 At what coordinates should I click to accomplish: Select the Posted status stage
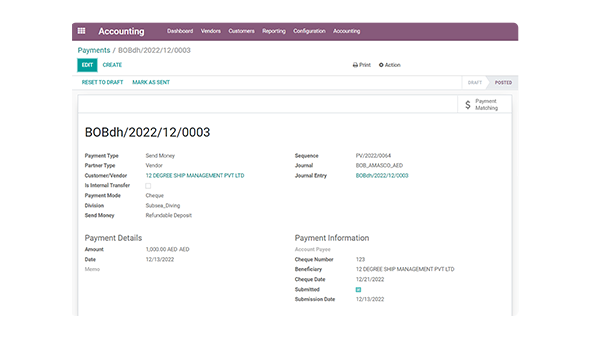[503, 83]
